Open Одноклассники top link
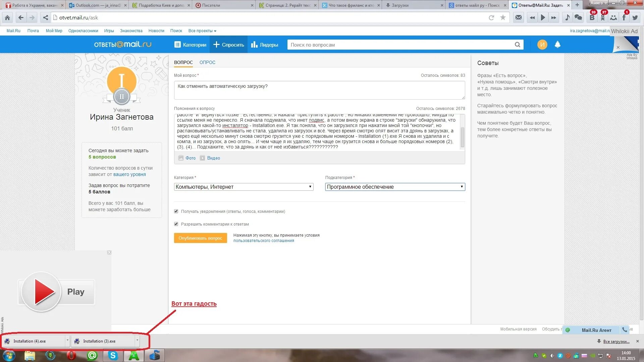The height and width of the screenshot is (362, 644). (83, 31)
